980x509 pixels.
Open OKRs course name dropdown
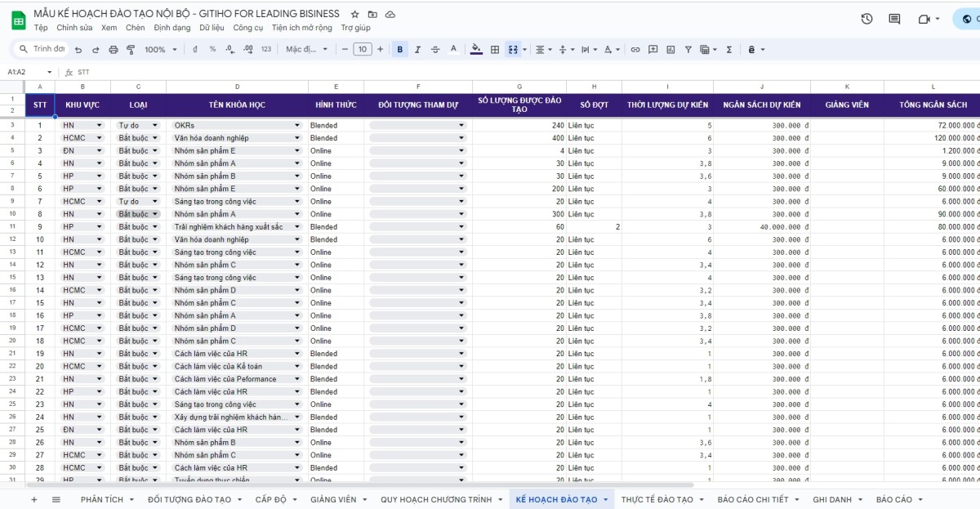[299, 125]
